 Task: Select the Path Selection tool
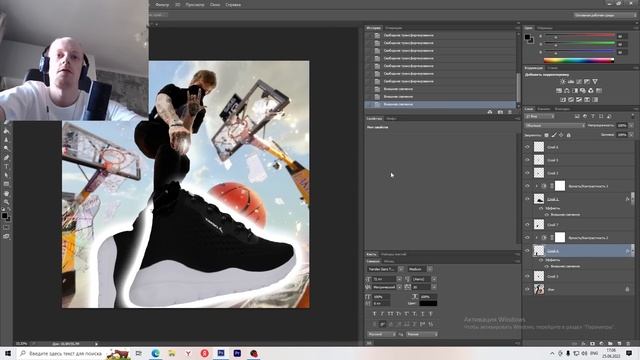(7, 175)
